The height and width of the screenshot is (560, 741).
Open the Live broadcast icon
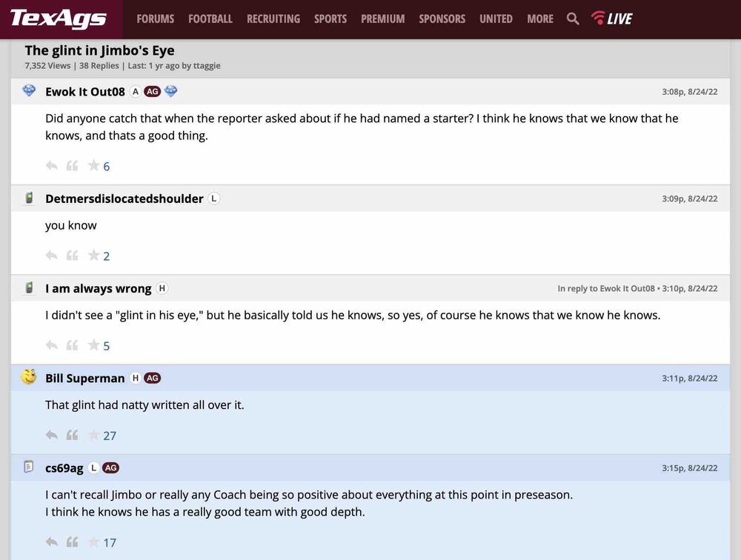611,19
